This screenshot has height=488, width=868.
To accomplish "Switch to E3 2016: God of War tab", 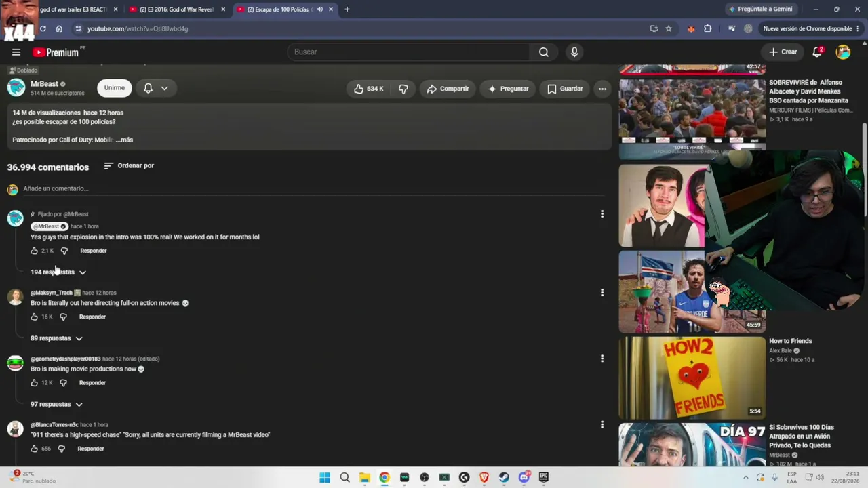I will coord(176,9).
